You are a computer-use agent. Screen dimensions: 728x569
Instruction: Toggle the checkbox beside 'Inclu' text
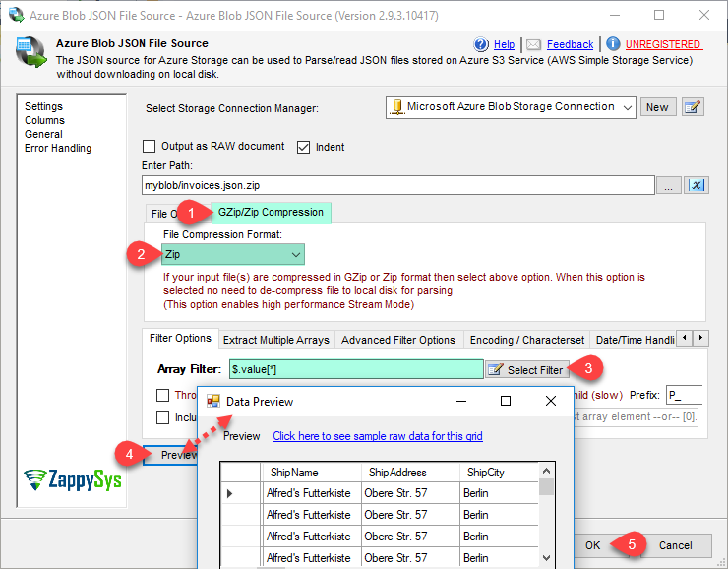coord(163,417)
